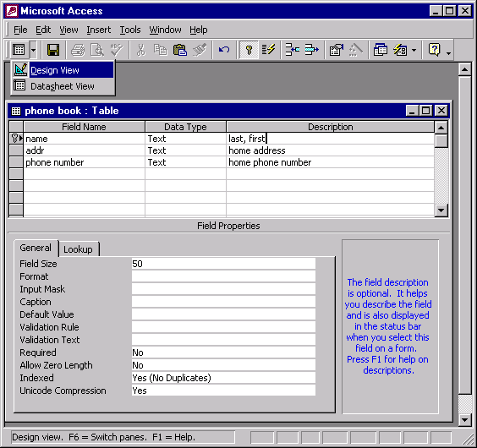Viewport: 477px width, 448px height.
Task: Click the main window scroll down arrow
Action: click(465, 420)
